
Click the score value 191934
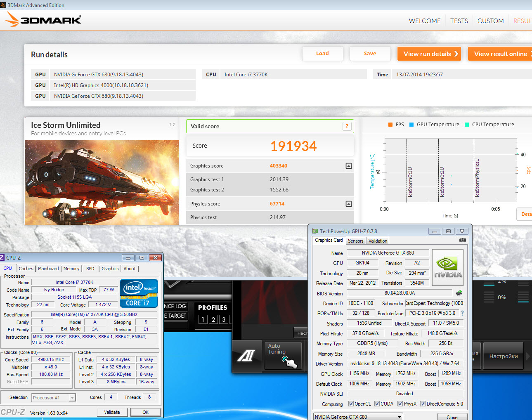point(293,146)
